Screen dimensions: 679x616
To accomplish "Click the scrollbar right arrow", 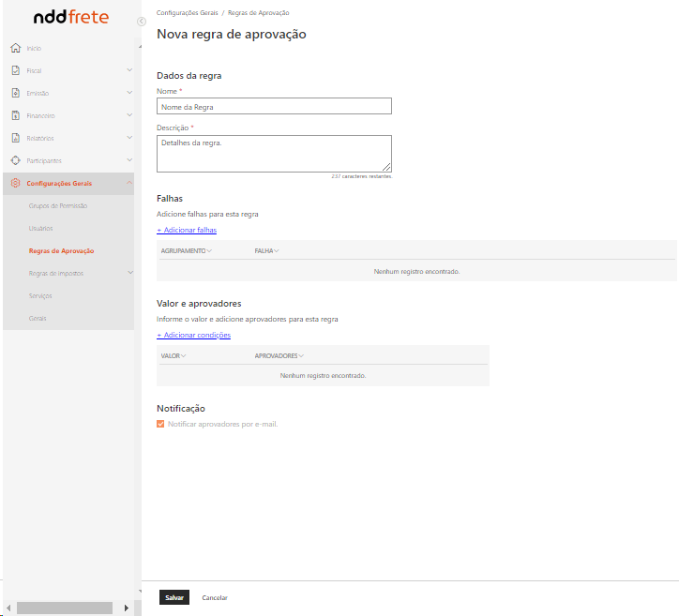I will pos(126,608).
